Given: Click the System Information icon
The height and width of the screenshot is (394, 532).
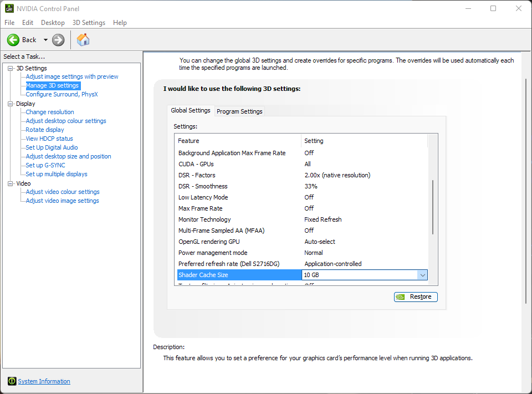Looking at the screenshot, I should click(12, 381).
